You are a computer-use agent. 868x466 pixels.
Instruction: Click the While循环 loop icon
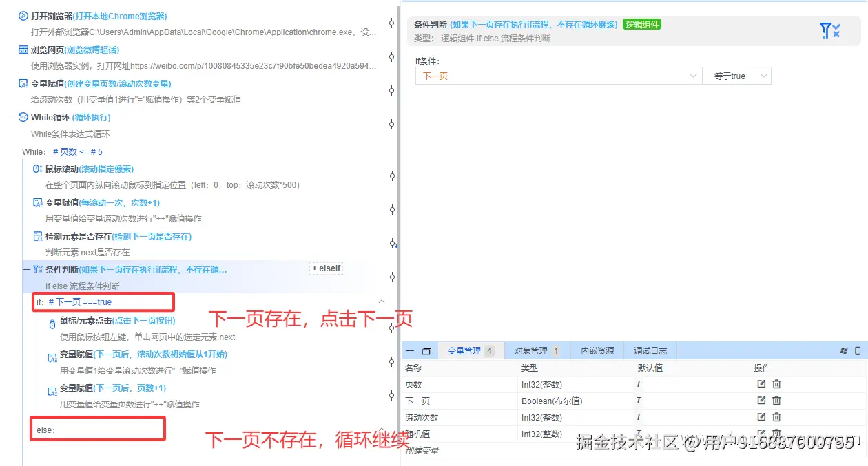pos(23,117)
